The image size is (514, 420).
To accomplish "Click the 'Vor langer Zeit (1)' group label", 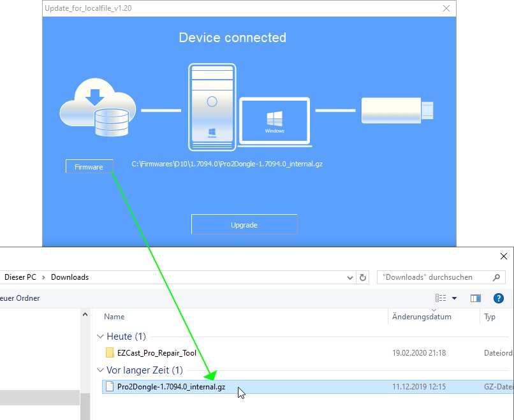I will pyautogui.click(x=145, y=370).
